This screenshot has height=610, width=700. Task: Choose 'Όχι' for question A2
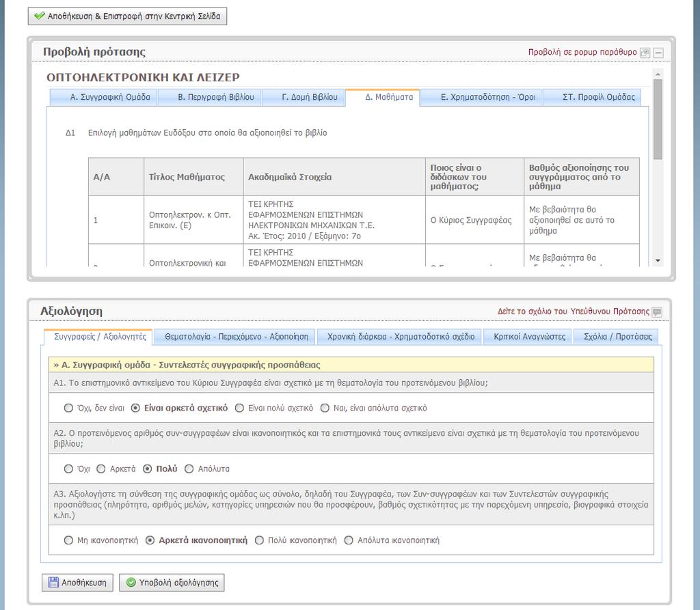click(x=68, y=469)
